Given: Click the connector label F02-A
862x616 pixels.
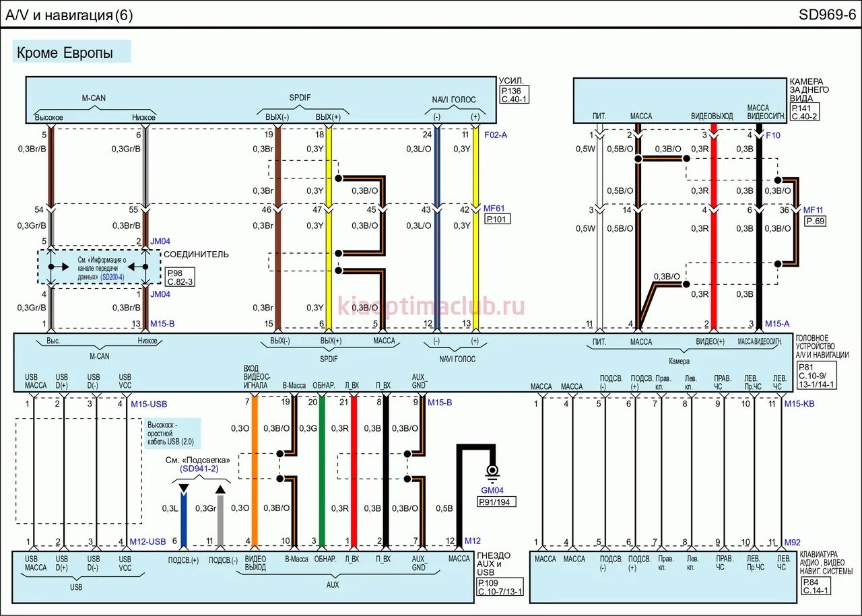Looking at the screenshot, I should [496, 135].
